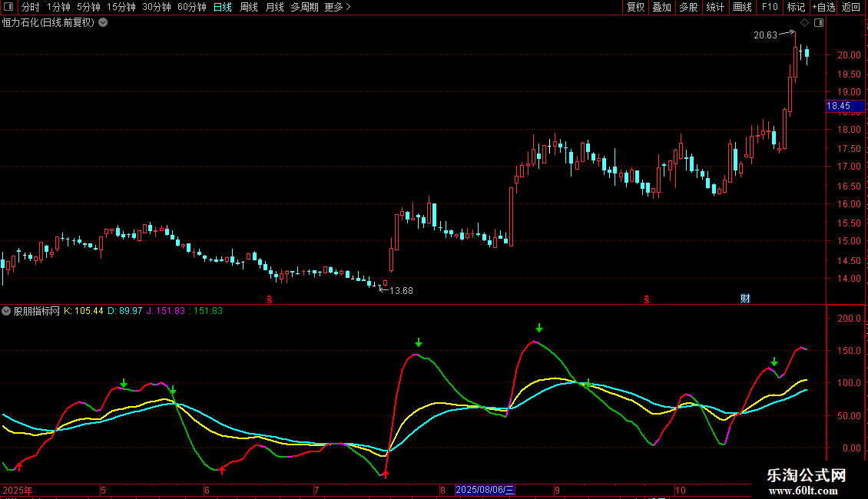
Task: Toggle the right side panel icon
Action: pos(819,22)
